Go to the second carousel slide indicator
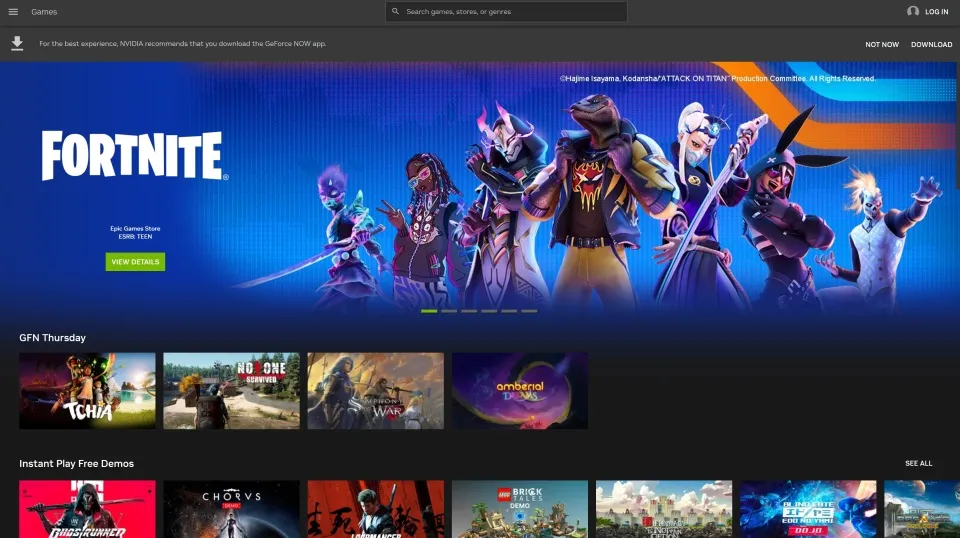 tap(449, 311)
